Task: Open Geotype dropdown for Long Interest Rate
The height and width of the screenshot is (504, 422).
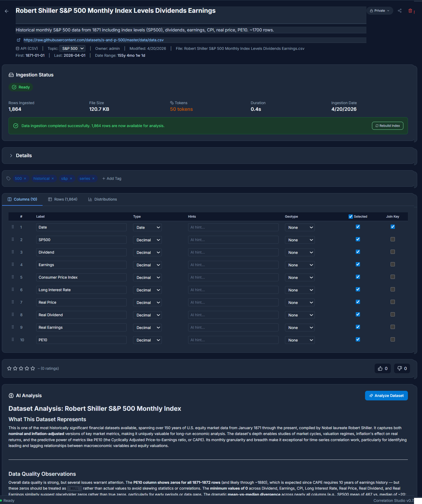Action: click(x=300, y=290)
